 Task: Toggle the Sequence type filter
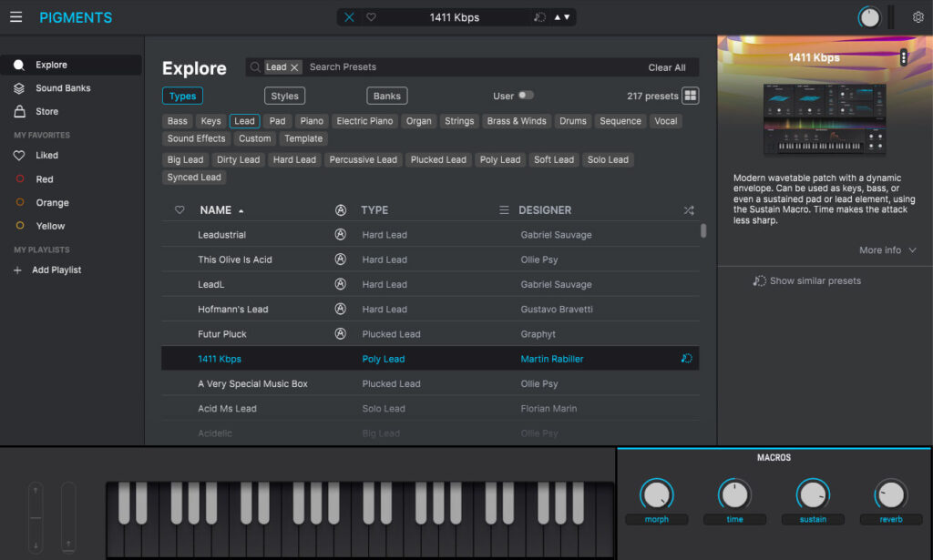click(620, 121)
